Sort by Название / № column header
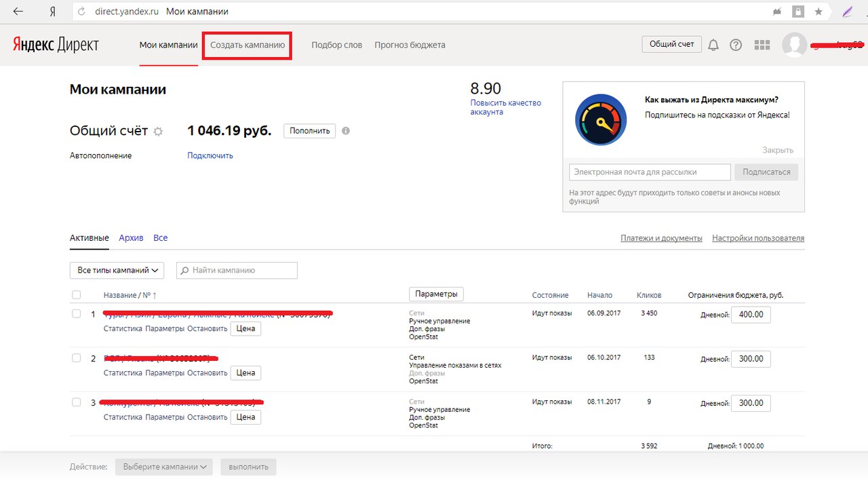 tap(130, 295)
